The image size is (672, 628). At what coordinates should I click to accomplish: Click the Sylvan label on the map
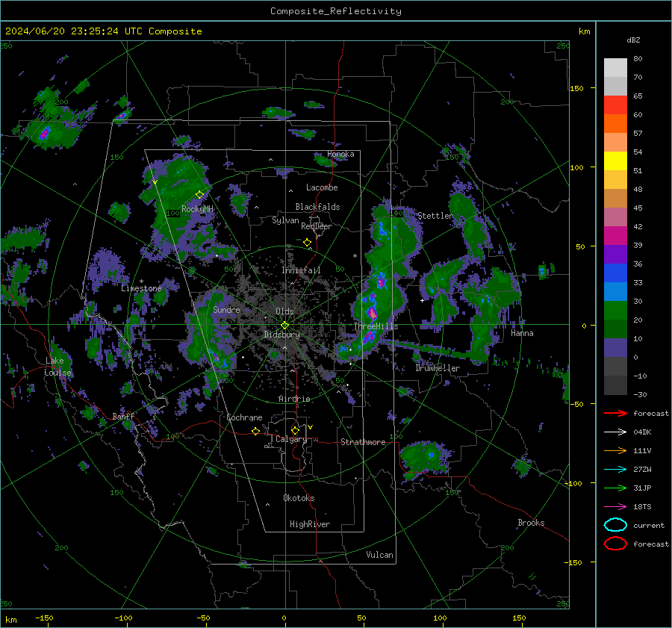[x=285, y=220]
